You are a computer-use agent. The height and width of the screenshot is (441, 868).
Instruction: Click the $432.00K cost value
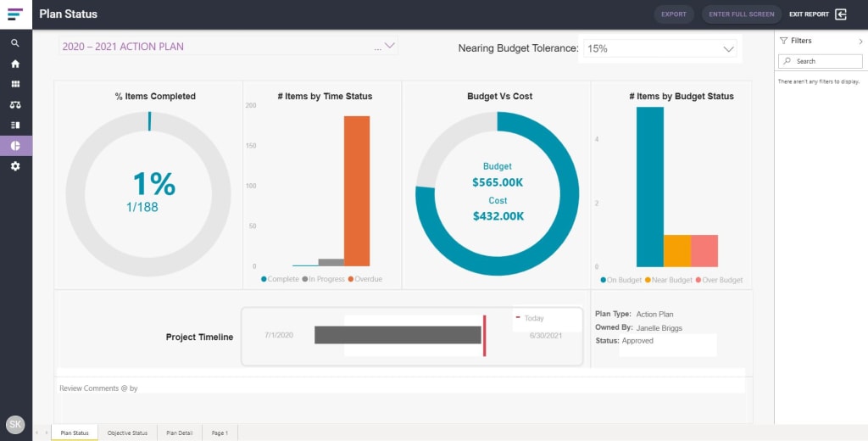(x=498, y=216)
